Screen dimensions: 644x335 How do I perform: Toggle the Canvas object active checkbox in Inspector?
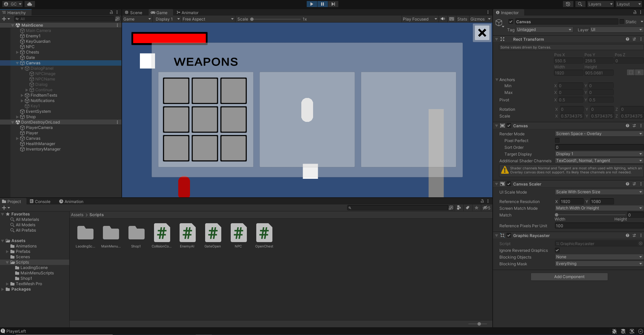pyautogui.click(x=511, y=22)
